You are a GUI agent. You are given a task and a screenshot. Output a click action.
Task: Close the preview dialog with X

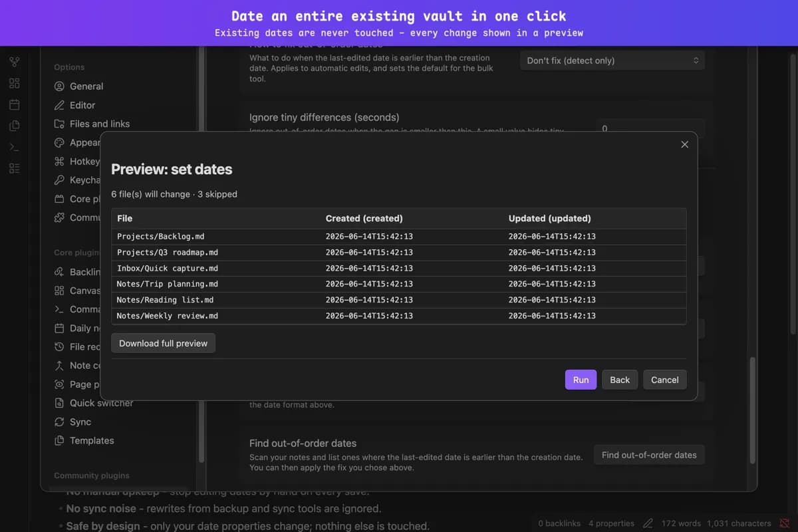(x=684, y=144)
